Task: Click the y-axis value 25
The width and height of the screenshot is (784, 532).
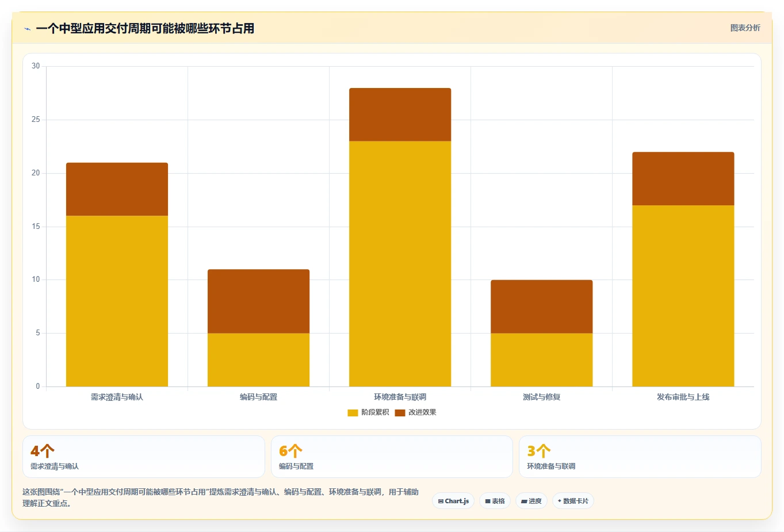Action: [x=36, y=120]
